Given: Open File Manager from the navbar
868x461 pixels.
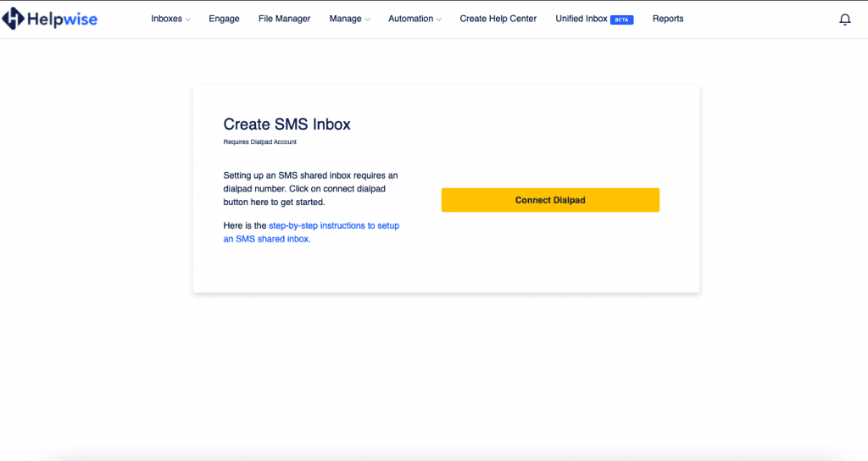Looking at the screenshot, I should (x=284, y=19).
